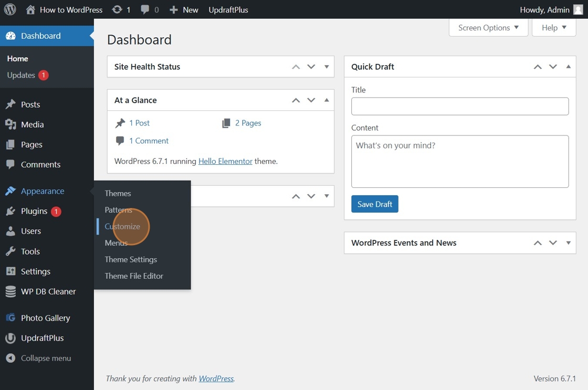Screen dimensions: 588x390
Task: Click the WordPress logo icon in admin bar
Action: (10, 9)
